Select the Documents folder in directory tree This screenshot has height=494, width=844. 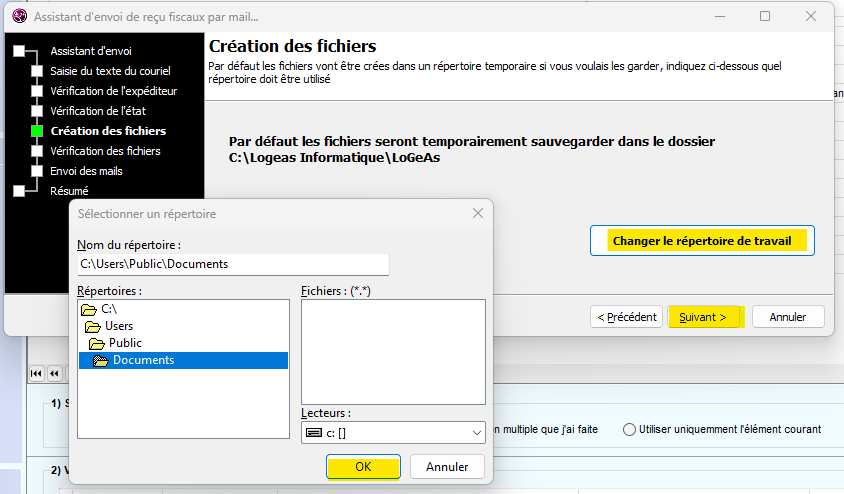point(143,361)
